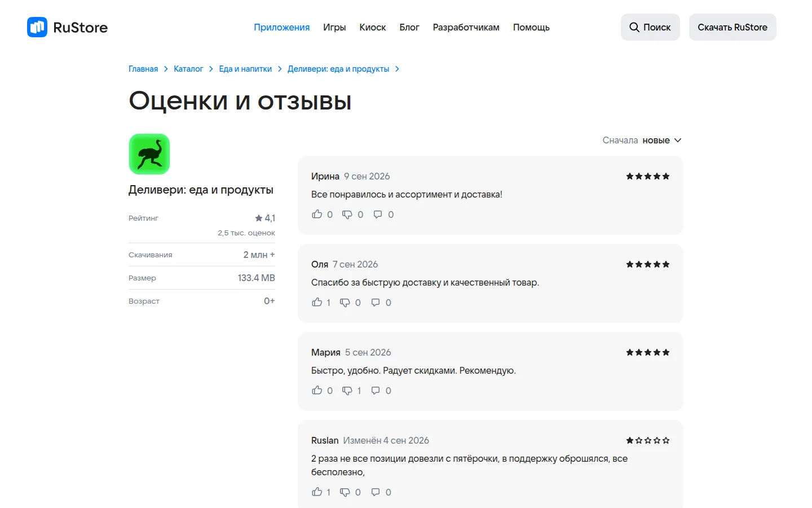Click the app title Деливери: еда и продукты
Image resolution: width=812 pixels, height=508 pixels.
click(201, 190)
